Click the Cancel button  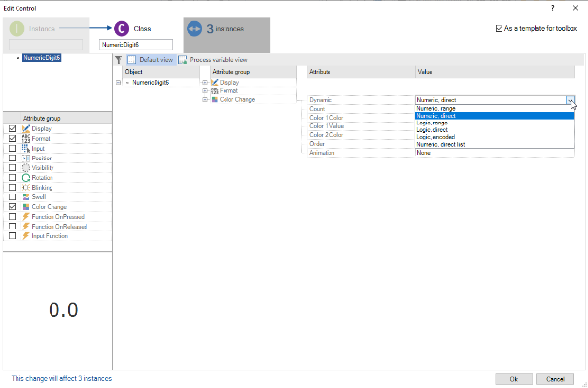tap(555, 379)
